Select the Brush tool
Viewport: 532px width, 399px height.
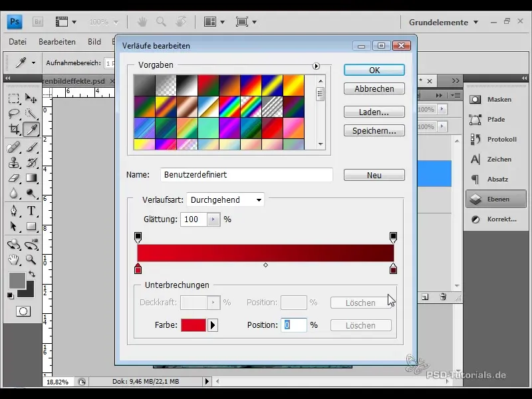point(31,148)
